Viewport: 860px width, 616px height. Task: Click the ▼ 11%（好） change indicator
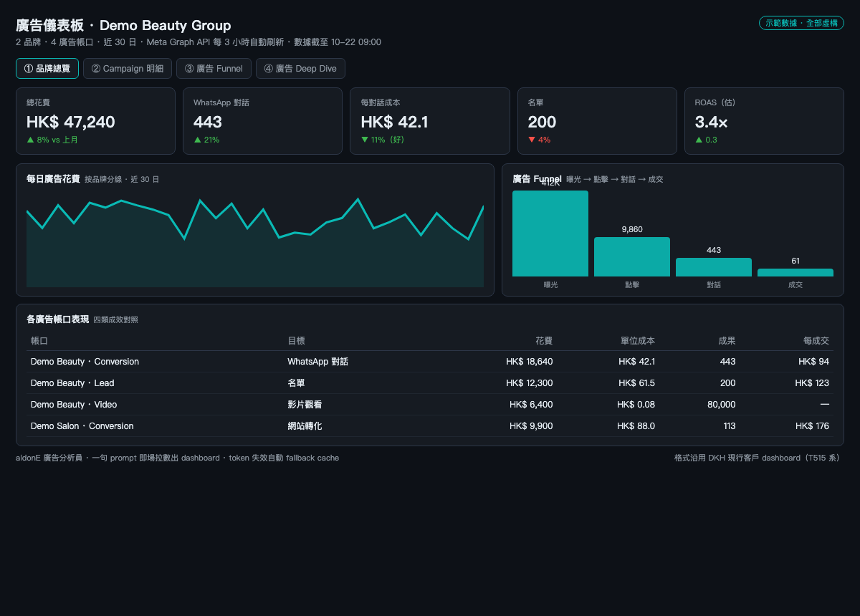pyautogui.click(x=383, y=140)
